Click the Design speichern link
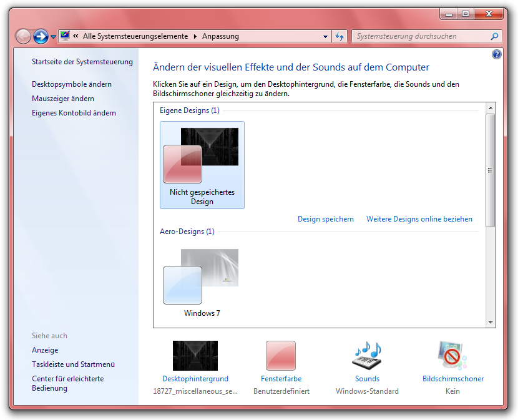 coord(325,219)
